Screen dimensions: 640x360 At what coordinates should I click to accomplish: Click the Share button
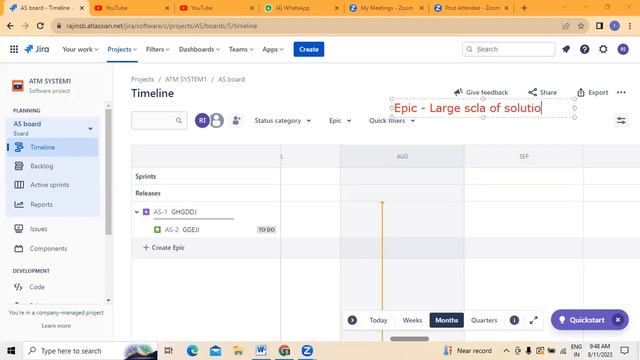pyautogui.click(x=542, y=93)
